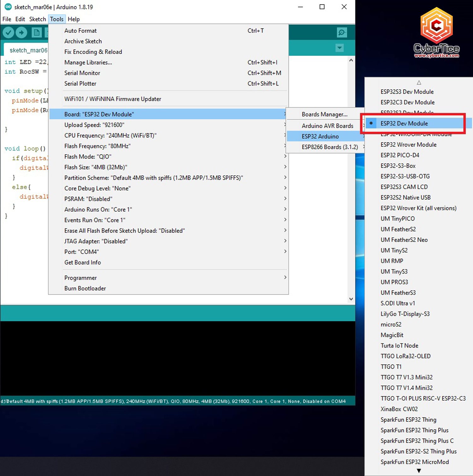Click WiFi101 / WiFiNINA Firmware Updater entry
This screenshot has width=473, height=476.
(113, 99)
